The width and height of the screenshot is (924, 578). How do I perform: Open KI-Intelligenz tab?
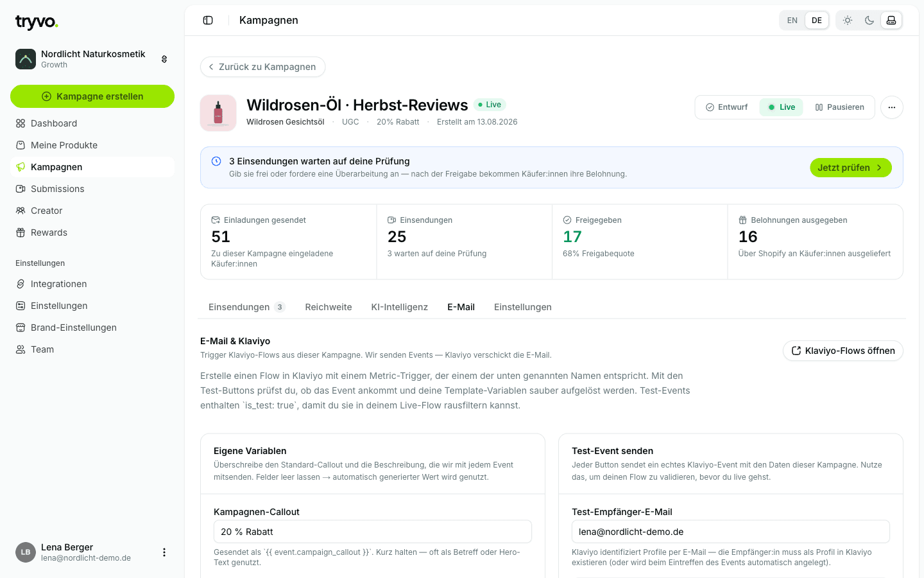point(400,307)
